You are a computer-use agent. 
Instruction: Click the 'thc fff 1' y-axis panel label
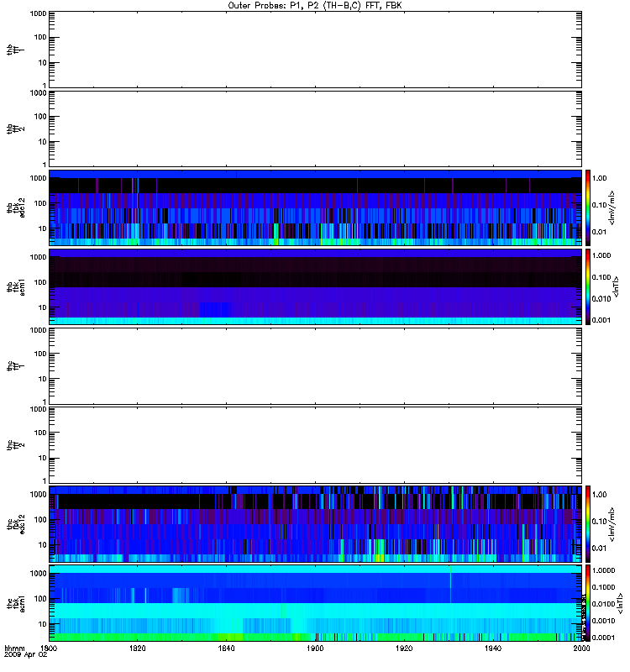pos(16,366)
